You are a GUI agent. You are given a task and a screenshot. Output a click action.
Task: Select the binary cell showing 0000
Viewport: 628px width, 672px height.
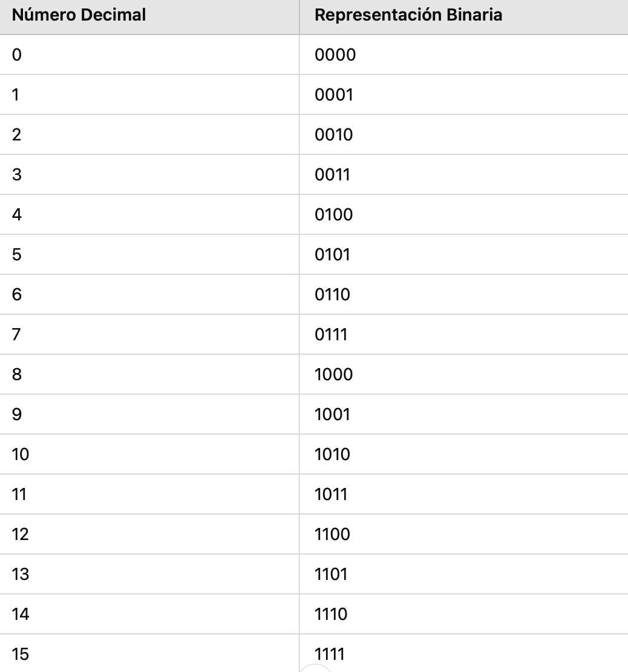[335, 55]
